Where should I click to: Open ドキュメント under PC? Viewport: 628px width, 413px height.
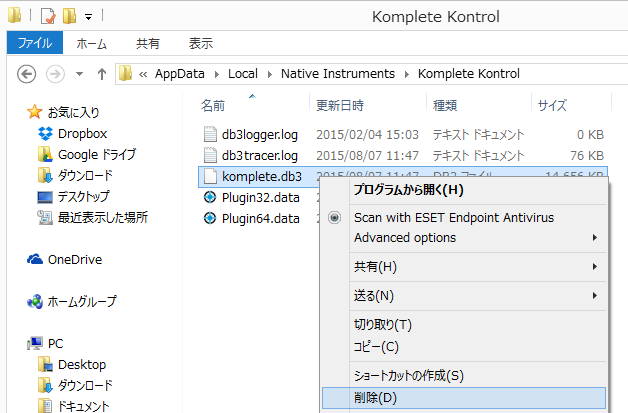[x=83, y=406]
